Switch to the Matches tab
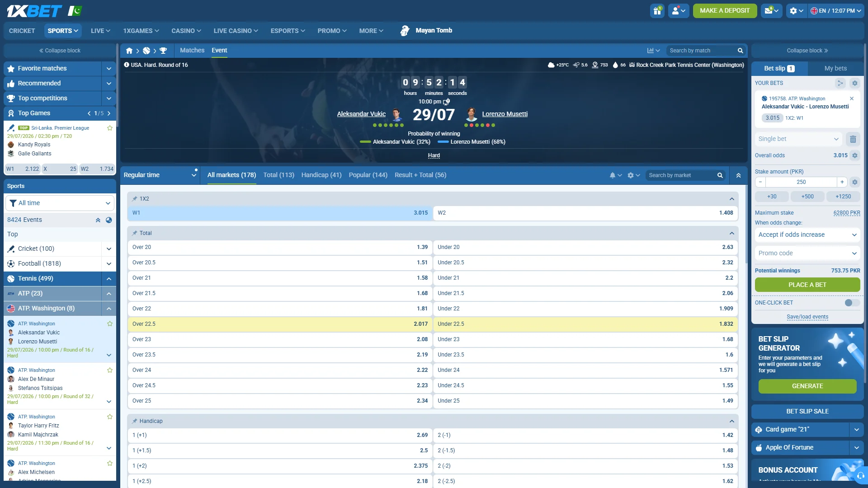 192,51
